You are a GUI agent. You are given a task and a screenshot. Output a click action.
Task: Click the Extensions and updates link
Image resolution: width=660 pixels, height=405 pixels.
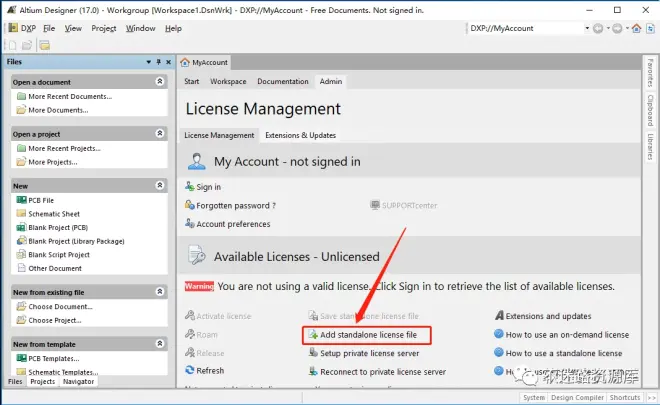click(548, 316)
